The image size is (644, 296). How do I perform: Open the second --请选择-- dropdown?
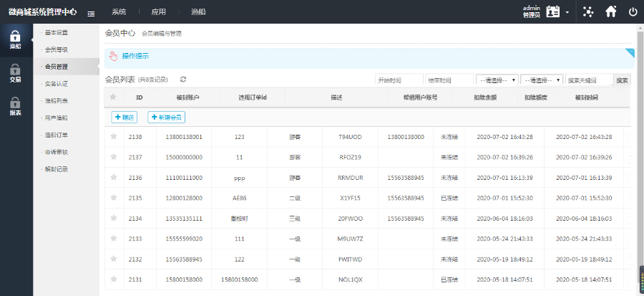tap(541, 80)
